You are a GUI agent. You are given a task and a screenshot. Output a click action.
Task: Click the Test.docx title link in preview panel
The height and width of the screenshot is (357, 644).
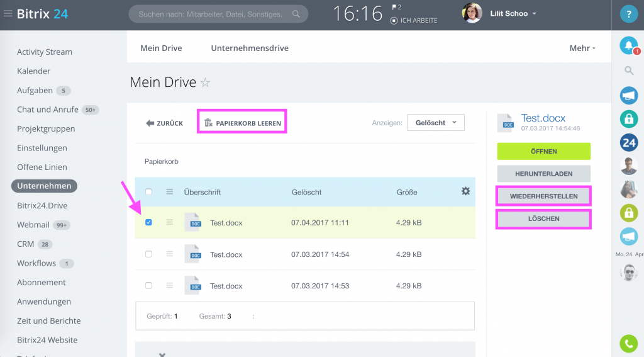pyautogui.click(x=543, y=118)
